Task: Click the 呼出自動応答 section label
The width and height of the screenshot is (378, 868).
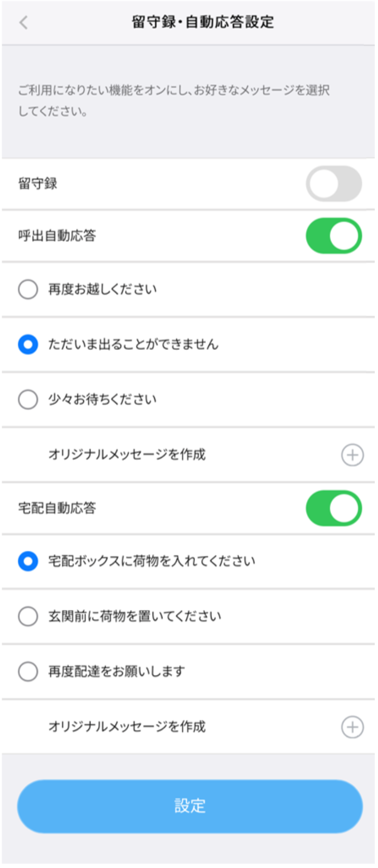Action: pyautogui.click(x=57, y=236)
